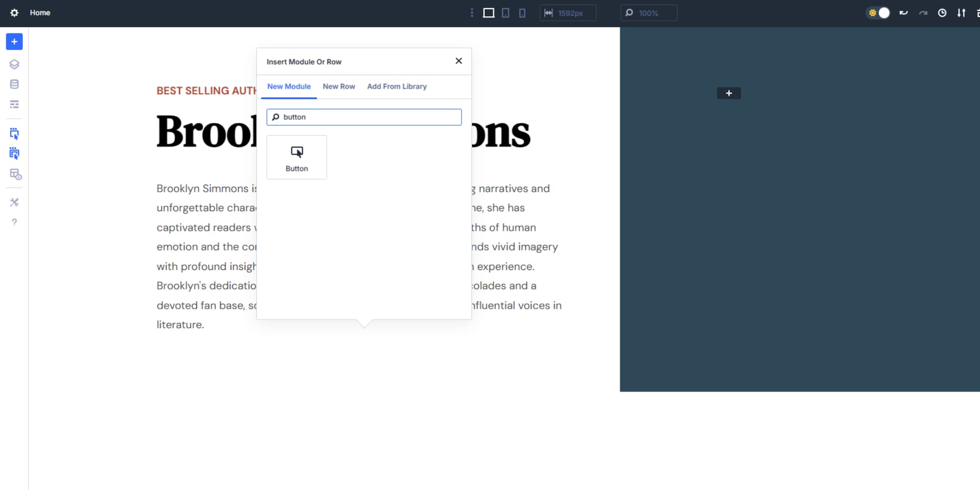Click the settings gear in the top-left corner
980x490 pixels.
(14, 13)
